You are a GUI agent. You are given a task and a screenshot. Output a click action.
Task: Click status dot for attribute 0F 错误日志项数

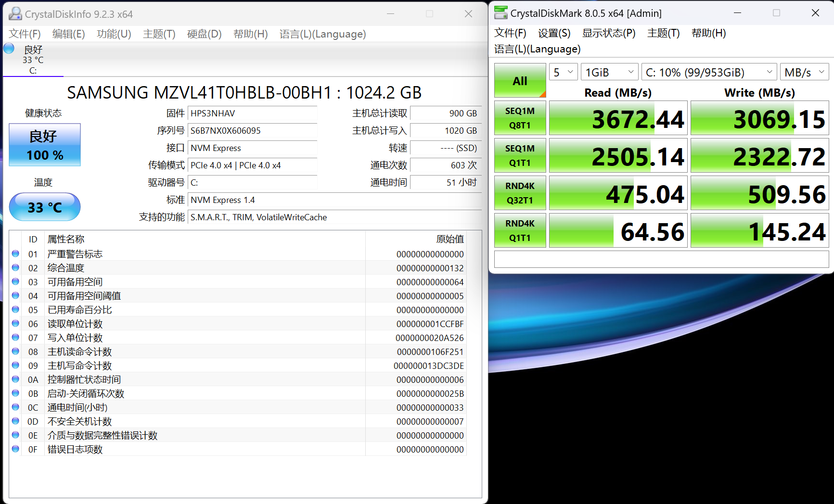coord(15,449)
